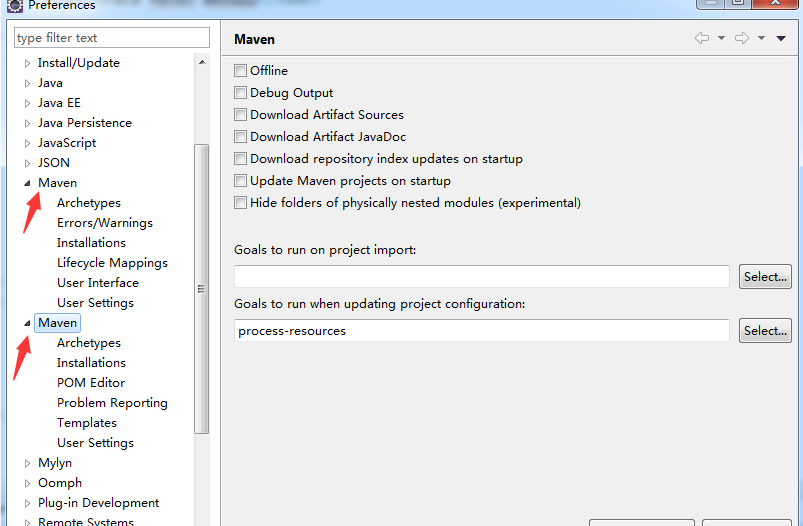
Task: Enable Hide folders of physically nested modules
Action: coord(240,202)
